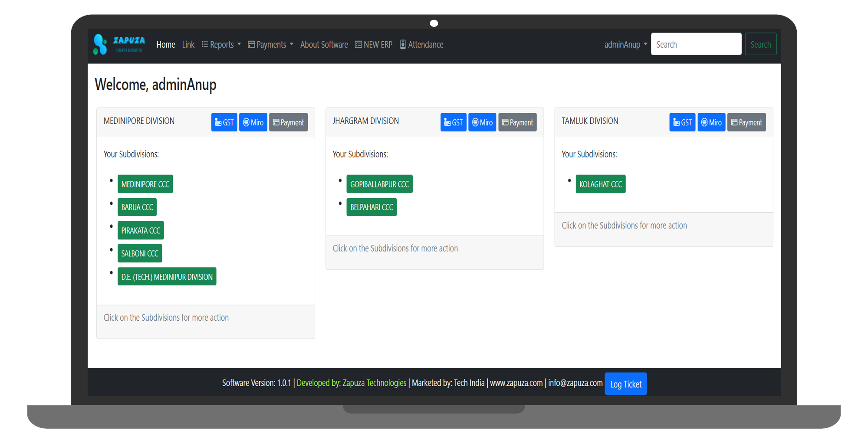This screenshot has height=437, width=868.
Task: Open Miro for Medinipore Division
Action: [253, 122]
